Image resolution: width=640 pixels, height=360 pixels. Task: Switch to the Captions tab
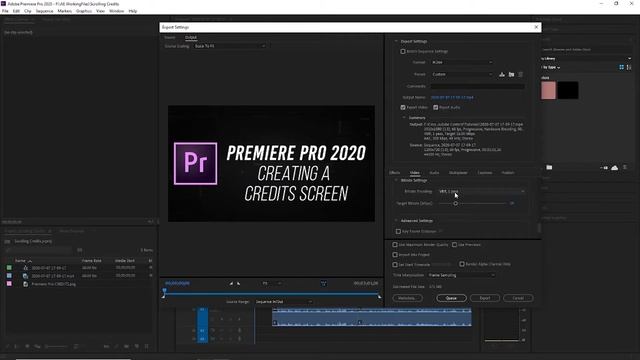coord(484,173)
